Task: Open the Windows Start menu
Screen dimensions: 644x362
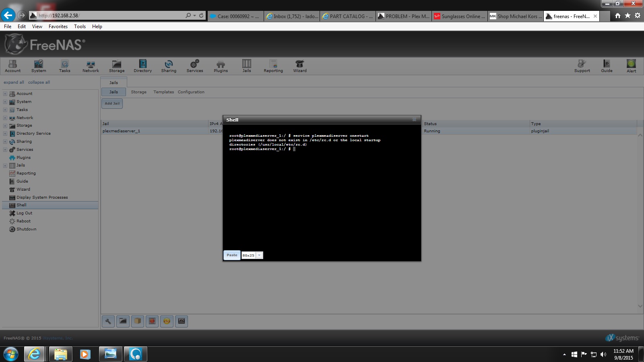Action: pos(11,354)
